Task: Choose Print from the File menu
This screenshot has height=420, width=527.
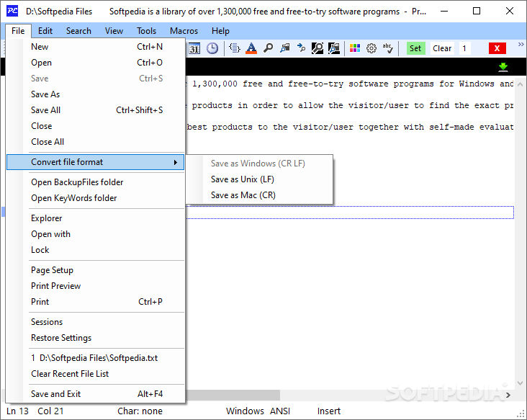Action: tap(96, 302)
